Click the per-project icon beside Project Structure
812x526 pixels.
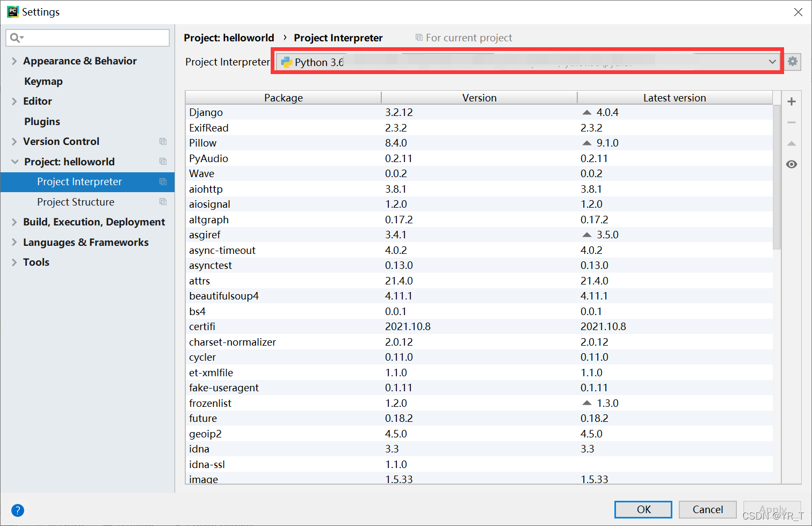[163, 202]
